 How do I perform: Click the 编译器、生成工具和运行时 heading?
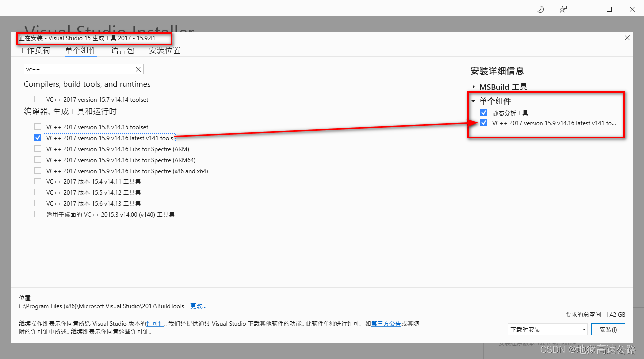tap(70, 111)
